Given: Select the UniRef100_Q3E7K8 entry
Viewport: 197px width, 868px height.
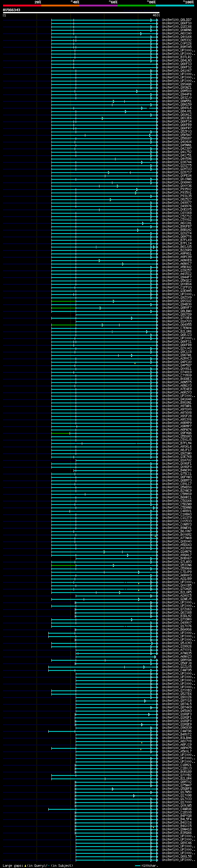Looking at the screenshot, I should tap(177, 457).
